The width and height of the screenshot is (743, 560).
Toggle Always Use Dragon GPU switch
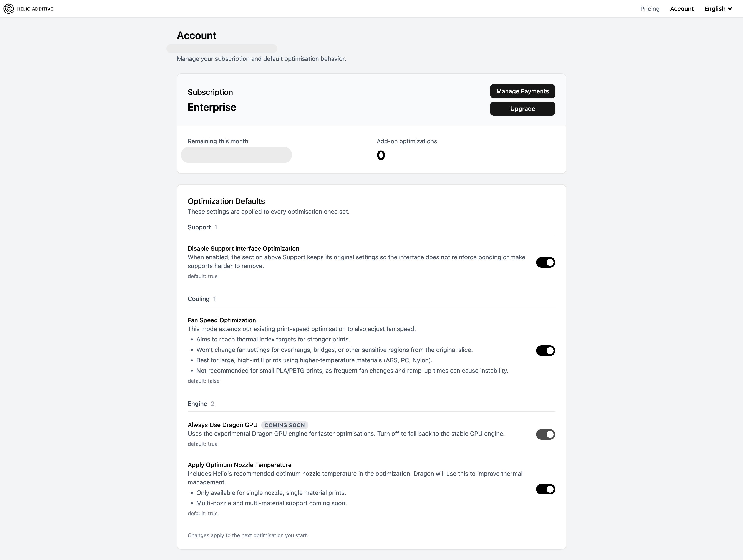pos(545,434)
